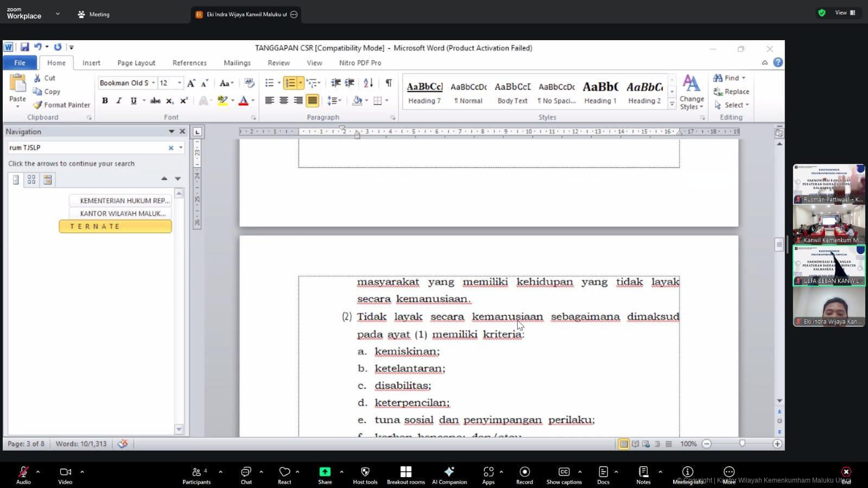Apply the Heading 1 style
The image size is (868, 488).
[600, 92]
